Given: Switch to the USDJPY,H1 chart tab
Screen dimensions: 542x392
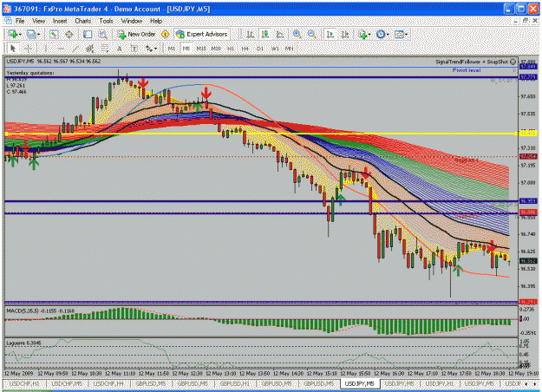Looking at the screenshot, I should [x=440, y=383].
